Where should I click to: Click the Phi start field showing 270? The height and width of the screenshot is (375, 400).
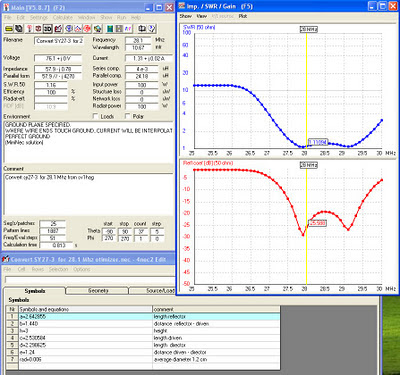tap(109, 238)
